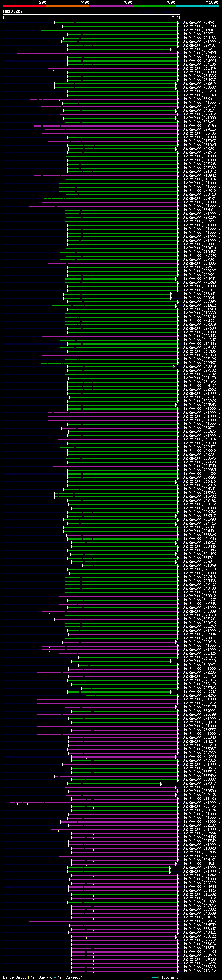The image size is (222, 980).
Task: Click UniRef100_Q758H3 label
Action: [x=199, y=405]
